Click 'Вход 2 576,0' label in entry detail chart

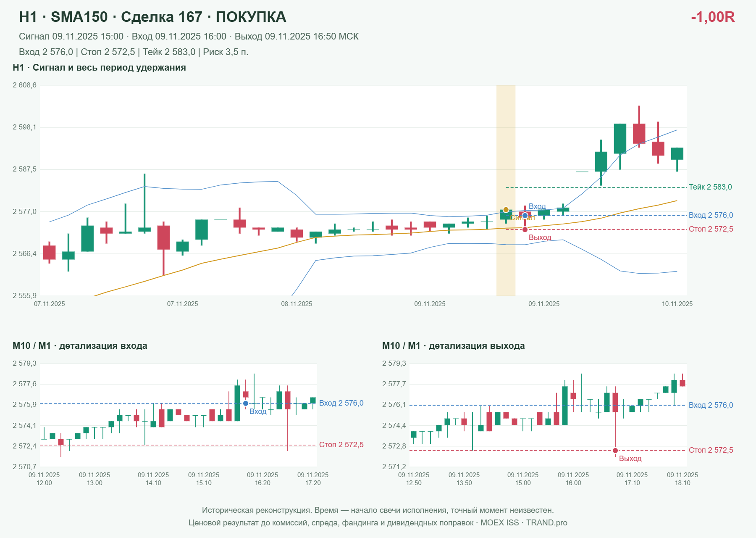tap(341, 403)
